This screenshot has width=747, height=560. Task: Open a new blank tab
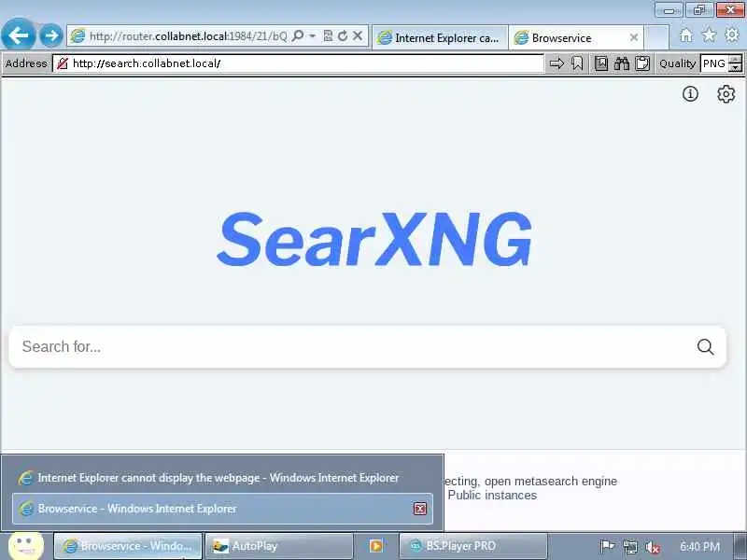(656, 37)
